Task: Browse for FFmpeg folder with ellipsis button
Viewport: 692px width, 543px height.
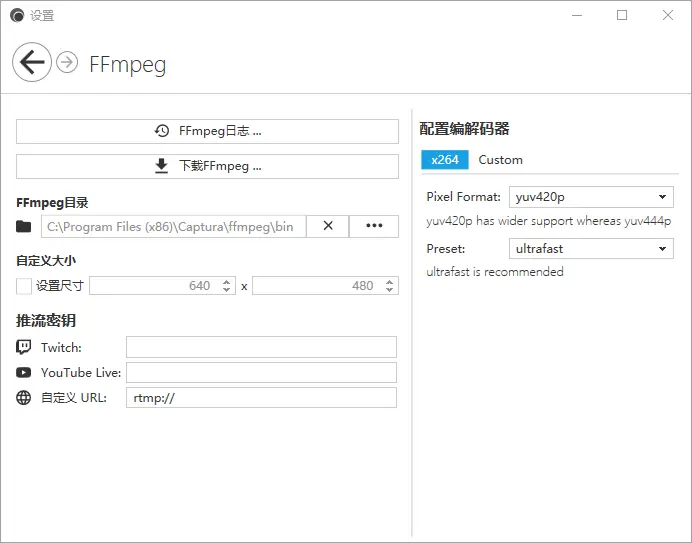Action: [x=374, y=226]
